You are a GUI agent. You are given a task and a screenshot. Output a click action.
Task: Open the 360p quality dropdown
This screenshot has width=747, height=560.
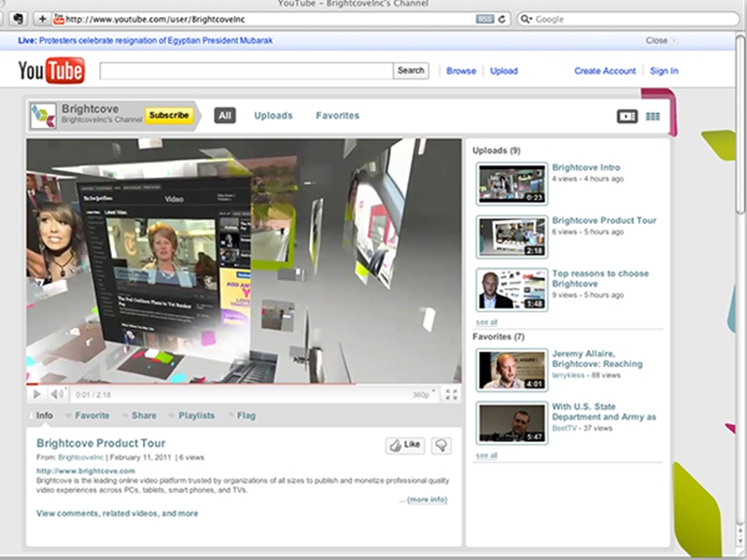pos(424,394)
